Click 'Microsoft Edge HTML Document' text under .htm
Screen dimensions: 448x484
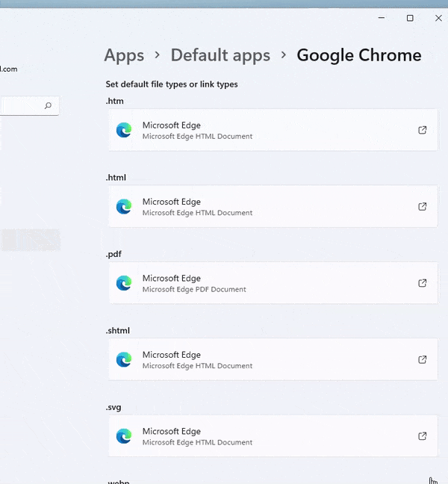pos(197,137)
